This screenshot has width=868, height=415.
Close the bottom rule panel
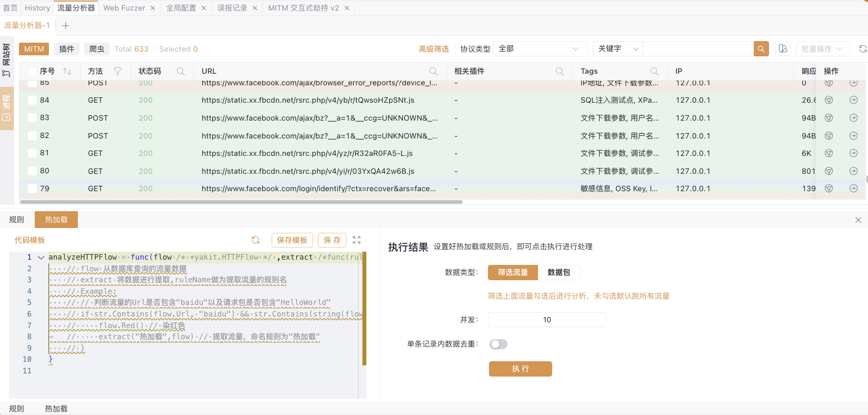point(858,220)
